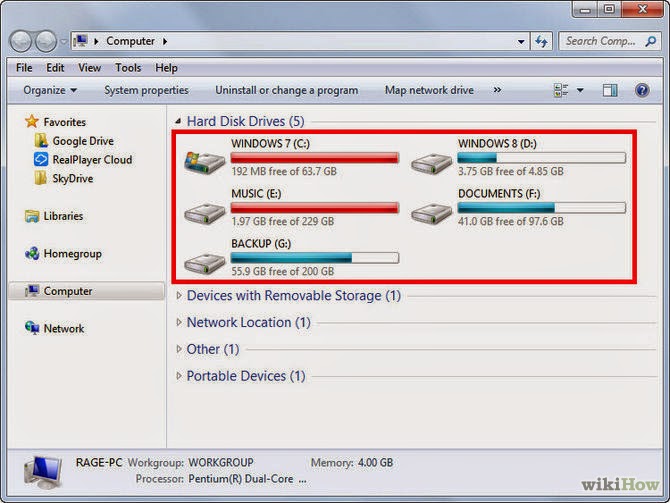Click Uninstall or change a program
Viewport: 670px width, 503px height.
point(287,90)
